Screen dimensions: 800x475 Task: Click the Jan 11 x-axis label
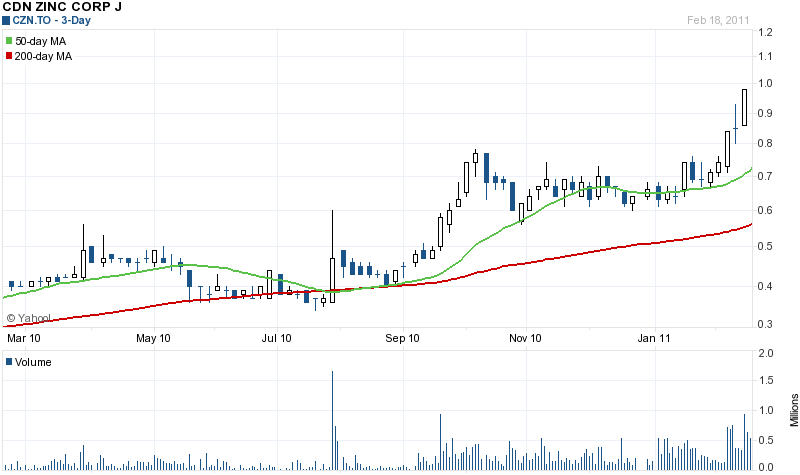[x=656, y=338]
